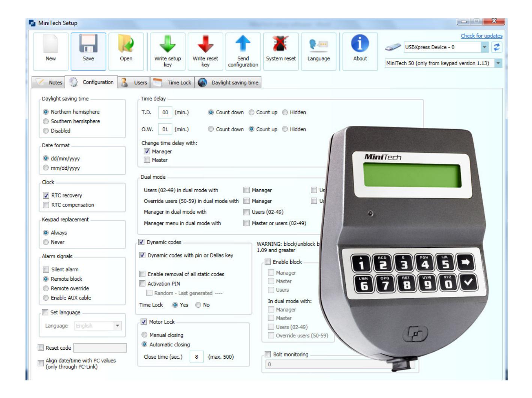This screenshot has width=532, height=398.
Task: Toggle the Dynamic codes checkbox
Action: pyautogui.click(x=141, y=242)
